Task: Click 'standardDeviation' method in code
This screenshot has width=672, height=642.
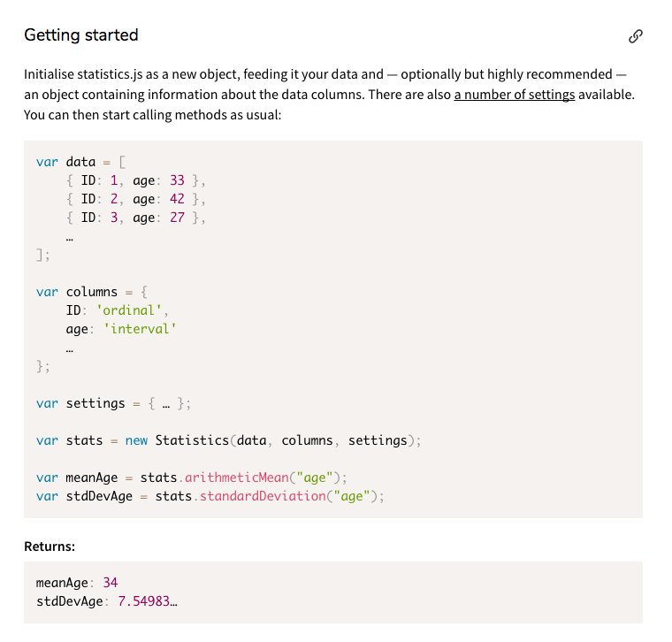Action: point(263,496)
